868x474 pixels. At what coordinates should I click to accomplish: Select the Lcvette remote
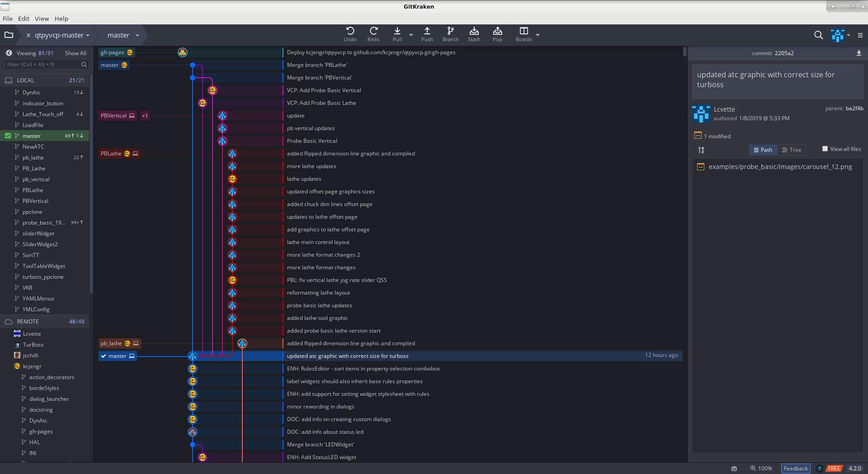(32, 334)
